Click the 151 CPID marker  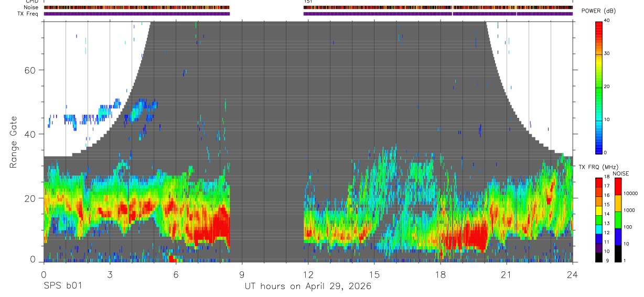point(308,2)
